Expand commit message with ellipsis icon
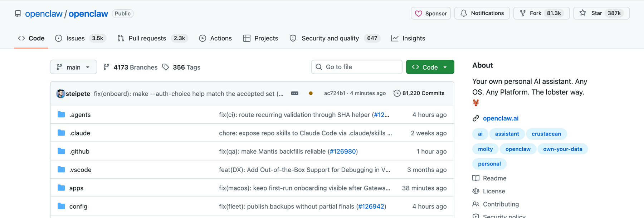Image resolution: width=644 pixels, height=218 pixels. click(295, 93)
